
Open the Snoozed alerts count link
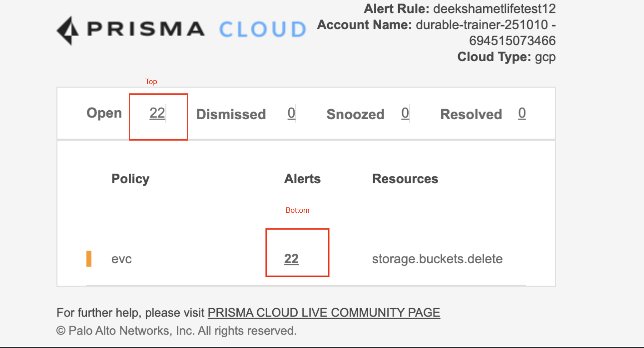pyautogui.click(x=405, y=113)
